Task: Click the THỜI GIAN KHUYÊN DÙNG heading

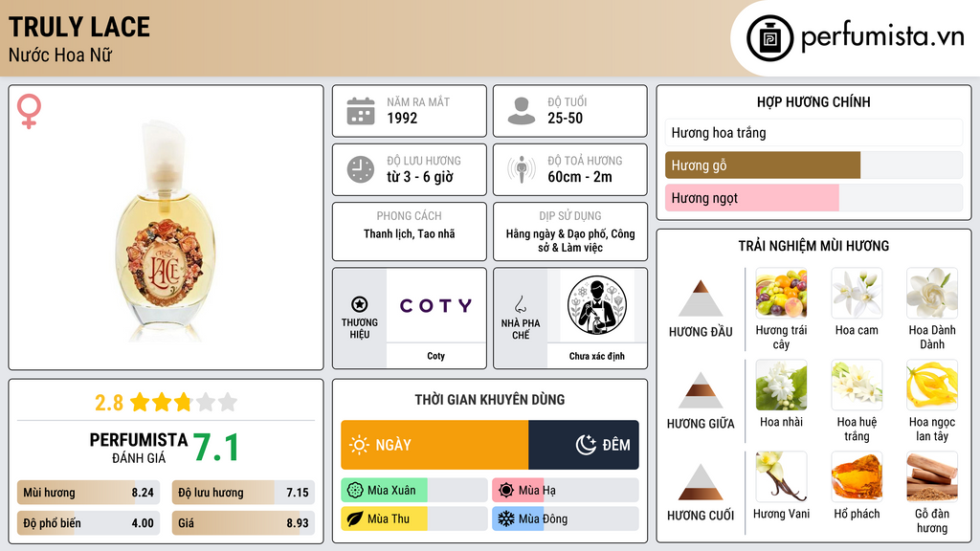Action: 489,400
